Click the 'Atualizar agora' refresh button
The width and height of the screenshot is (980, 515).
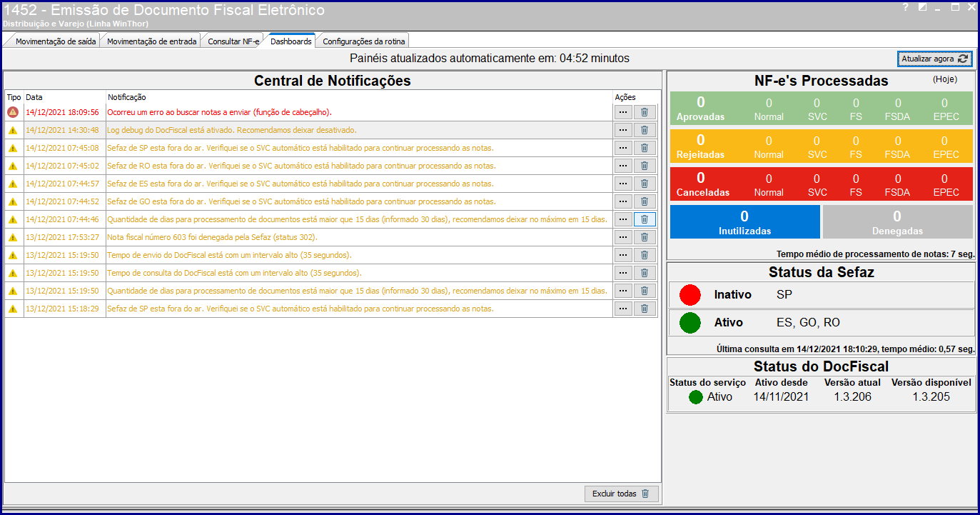(x=934, y=59)
